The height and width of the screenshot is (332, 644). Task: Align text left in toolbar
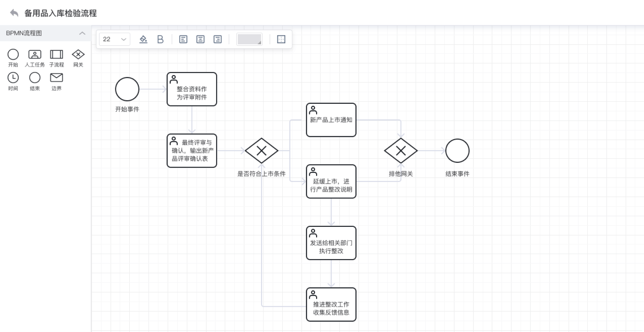coord(183,39)
